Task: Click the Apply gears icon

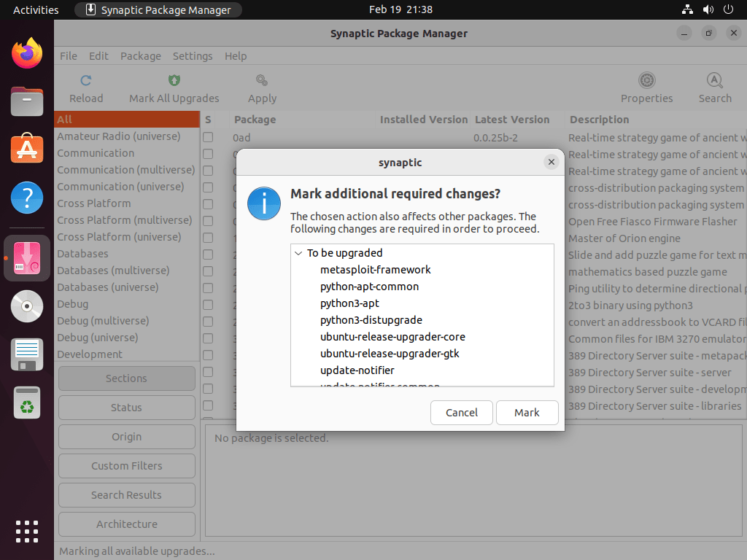Action: [261, 80]
